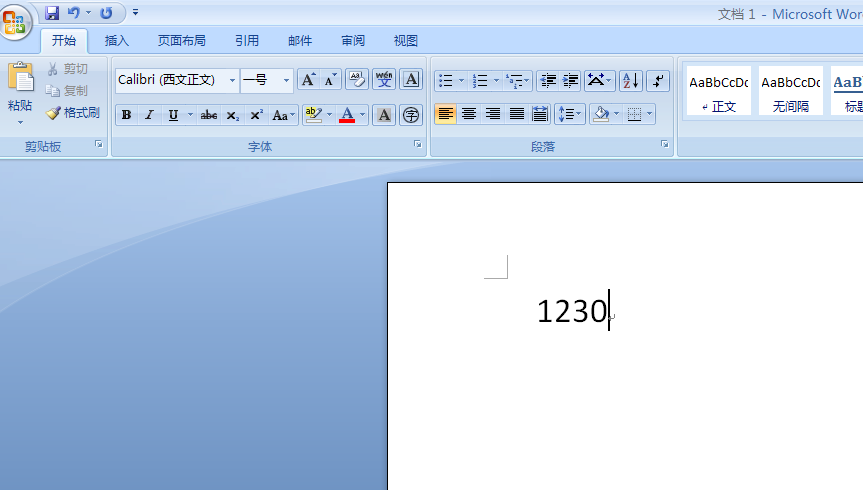863x490 pixels.
Task: Click the 粘贴 paste icon
Action: (20, 77)
